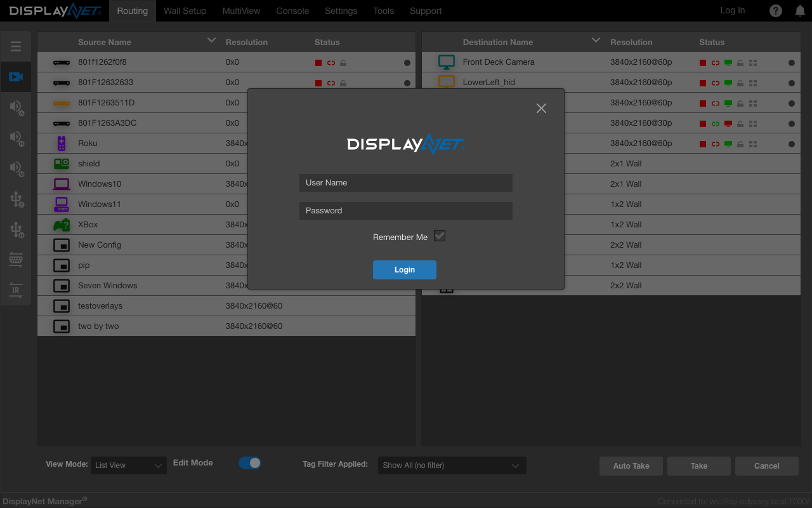Click the red stop icon on 801f1262f0f8 row
This screenshot has height=508, width=812.
pyautogui.click(x=318, y=63)
